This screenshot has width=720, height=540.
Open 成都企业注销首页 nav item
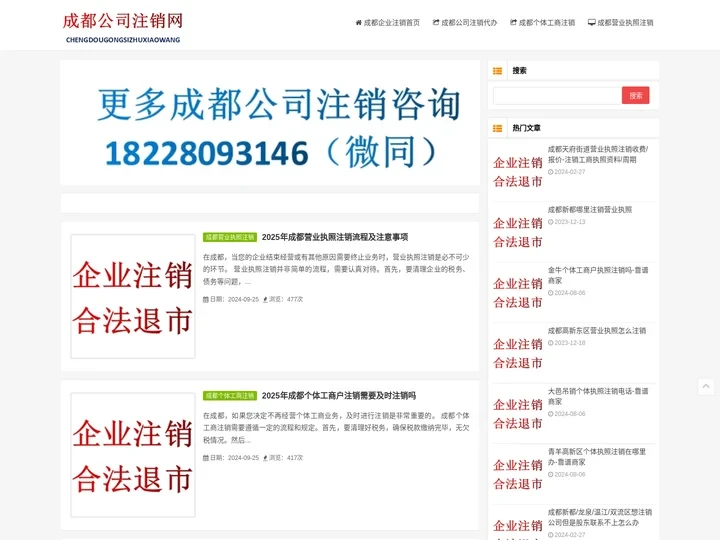click(388, 22)
